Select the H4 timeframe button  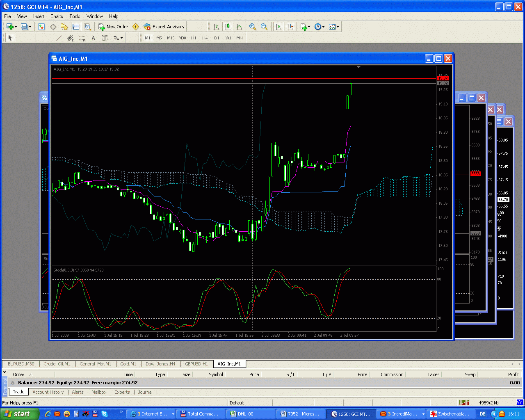coord(205,38)
